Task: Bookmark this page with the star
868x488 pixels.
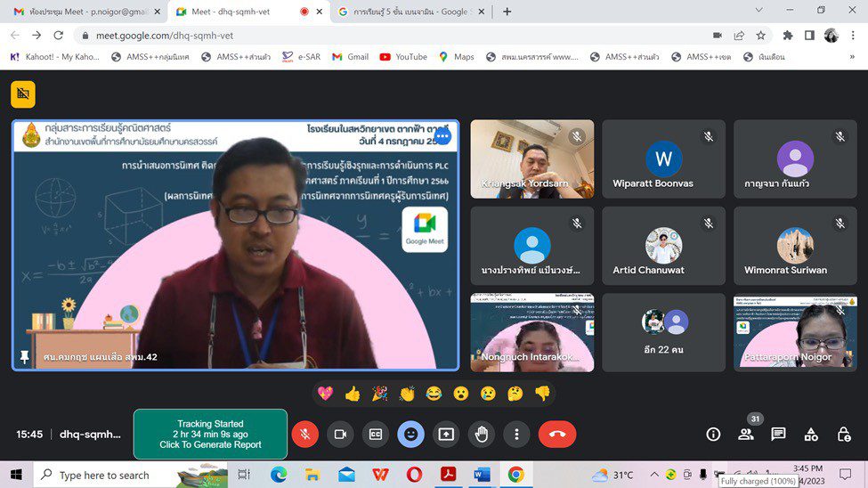Action: click(760, 36)
